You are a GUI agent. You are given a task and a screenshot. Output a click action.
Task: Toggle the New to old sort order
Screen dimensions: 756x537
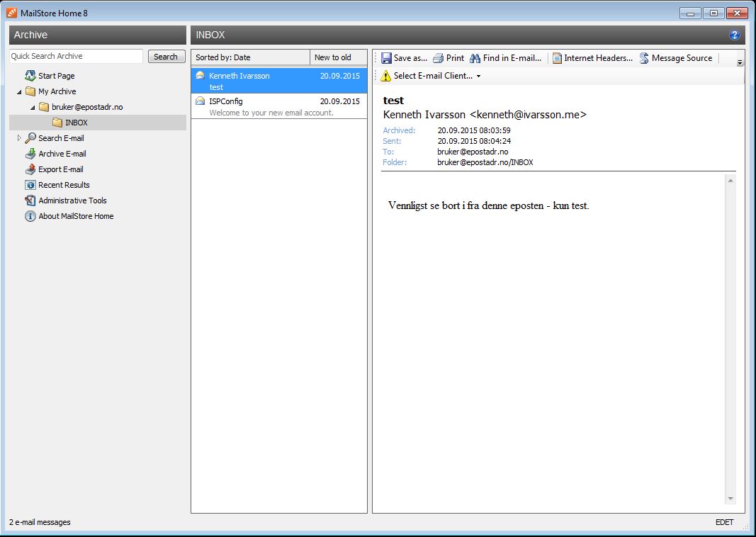338,57
